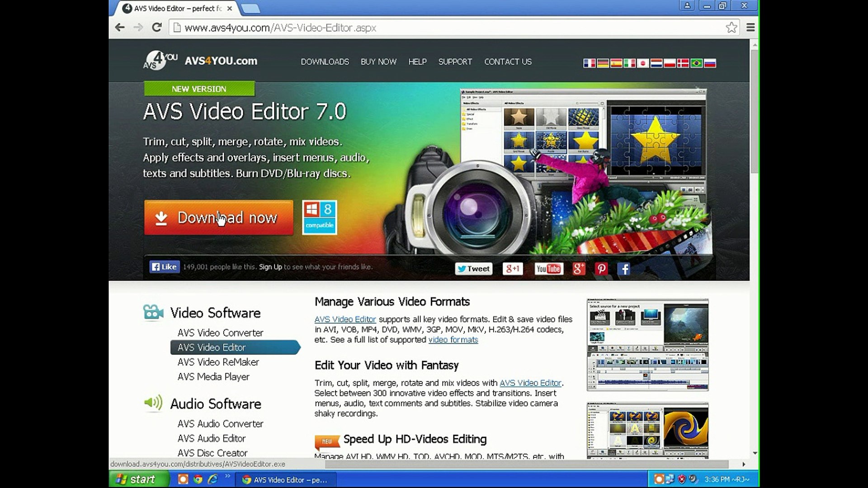Open the Chrome settings hamburger menu

[x=750, y=28]
